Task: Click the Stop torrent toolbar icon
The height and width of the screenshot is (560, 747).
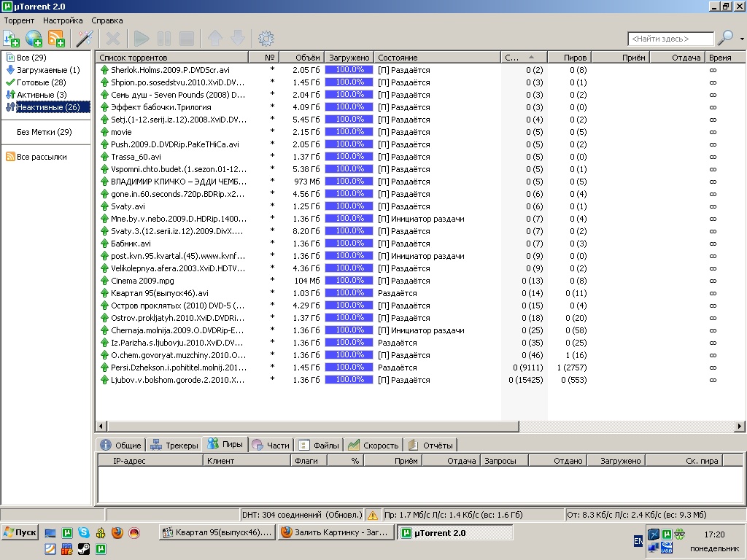Action: (186, 39)
